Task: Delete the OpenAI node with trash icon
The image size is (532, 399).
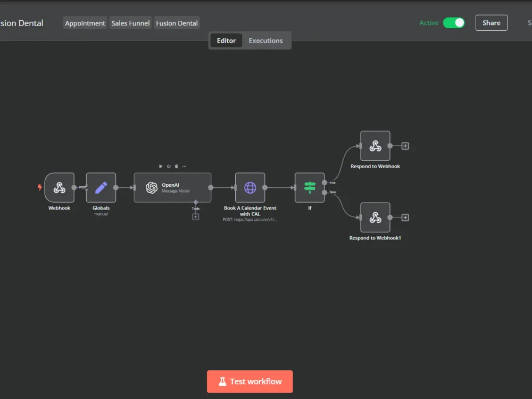Action: pyautogui.click(x=177, y=166)
